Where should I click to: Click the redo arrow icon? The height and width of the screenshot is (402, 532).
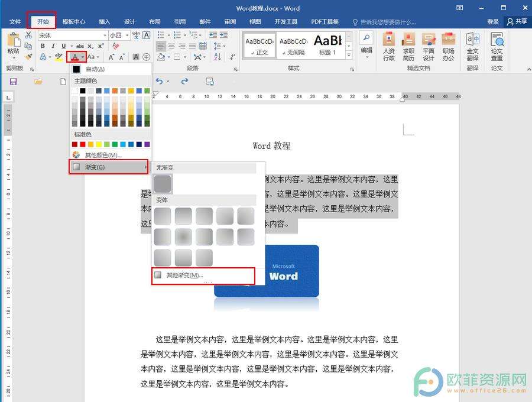[184, 82]
